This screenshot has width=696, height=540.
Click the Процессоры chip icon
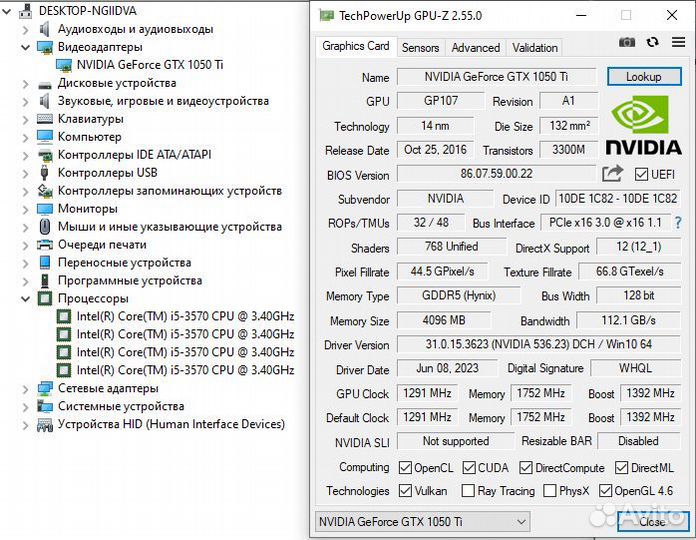click(x=45, y=298)
